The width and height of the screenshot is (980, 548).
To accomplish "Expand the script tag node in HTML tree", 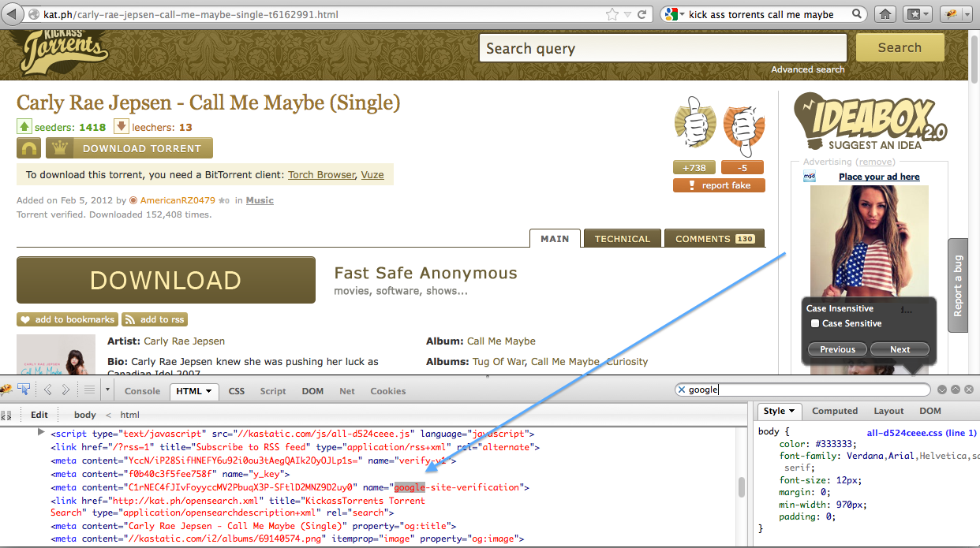I will click(x=41, y=433).
